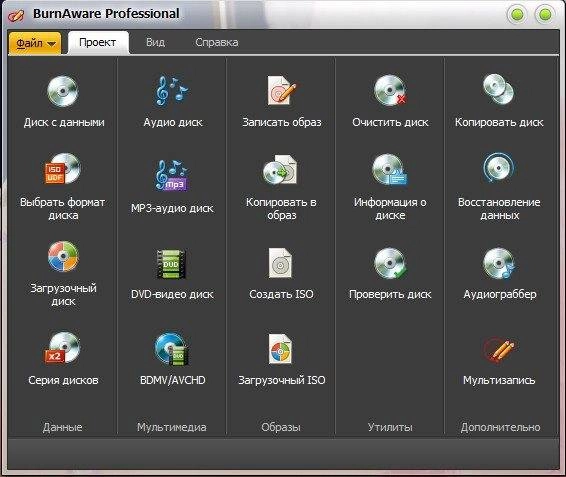Open Выбрать формат диска ISO/UDF option
566x477 pixels.
[63, 187]
